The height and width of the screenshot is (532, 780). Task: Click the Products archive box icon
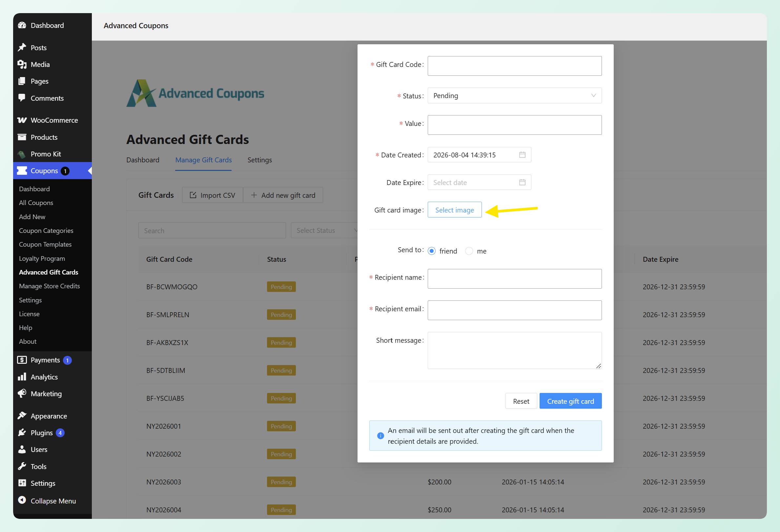pos(22,137)
